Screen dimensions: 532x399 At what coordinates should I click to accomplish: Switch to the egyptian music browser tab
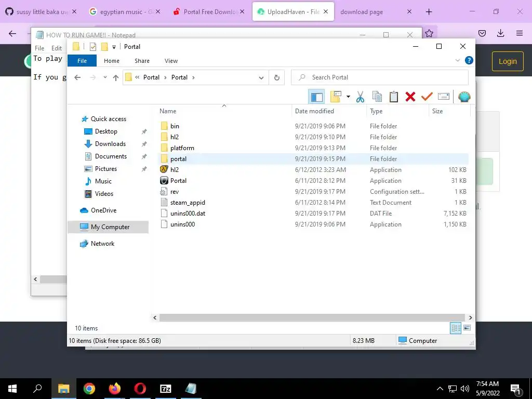point(125,12)
